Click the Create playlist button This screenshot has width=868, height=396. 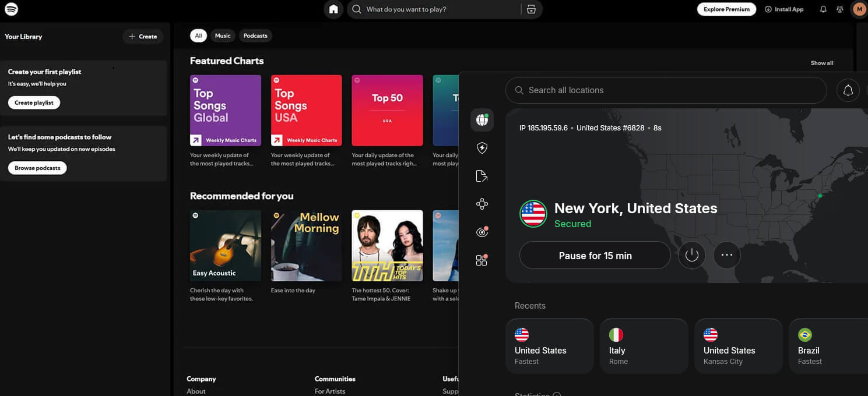pyautogui.click(x=34, y=102)
